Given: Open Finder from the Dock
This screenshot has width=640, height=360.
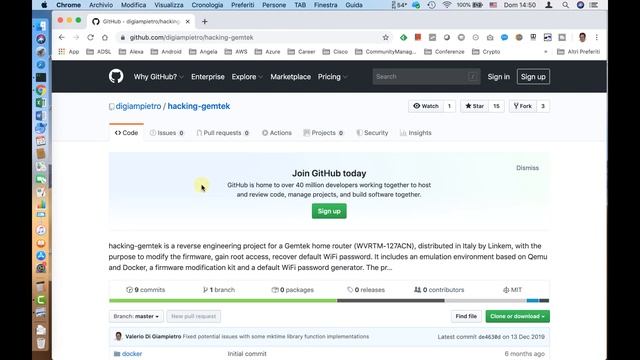Looking at the screenshot, I should click(x=41, y=26).
